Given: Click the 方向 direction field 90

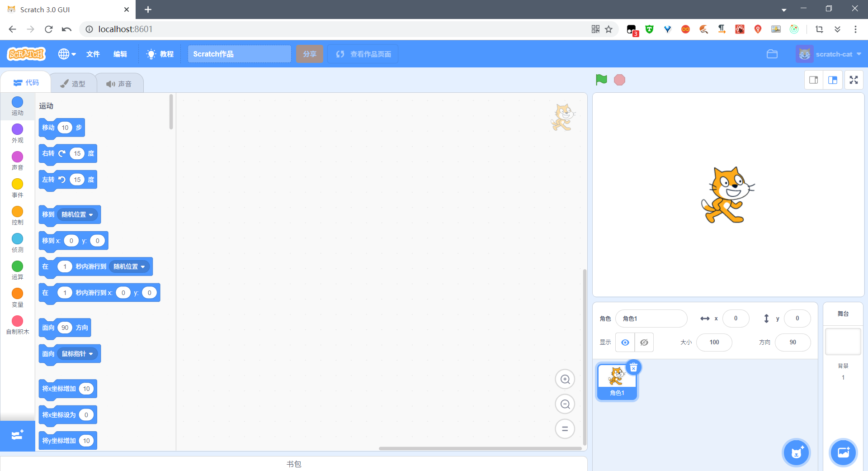Looking at the screenshot, I should [x=793, y=343].
